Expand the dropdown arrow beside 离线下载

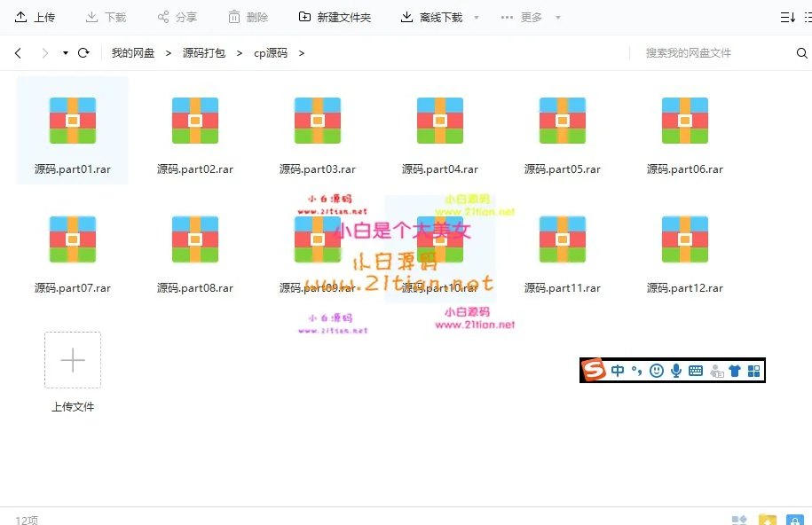point(477,18)
